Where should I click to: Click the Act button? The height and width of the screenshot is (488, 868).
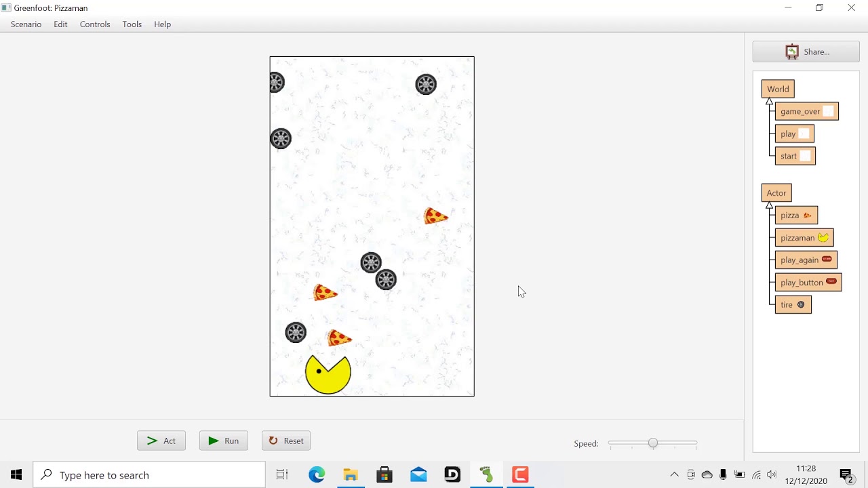pyautogui.click(x=161, y=441)
